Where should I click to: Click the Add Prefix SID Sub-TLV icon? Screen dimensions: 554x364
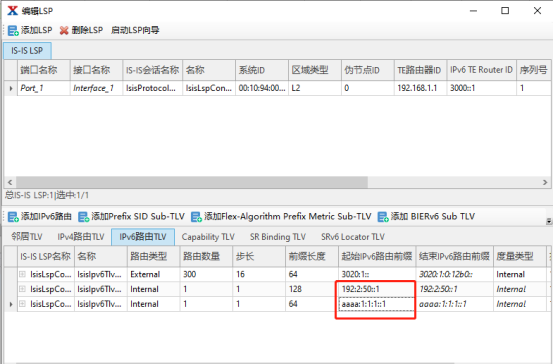point(83,217)
